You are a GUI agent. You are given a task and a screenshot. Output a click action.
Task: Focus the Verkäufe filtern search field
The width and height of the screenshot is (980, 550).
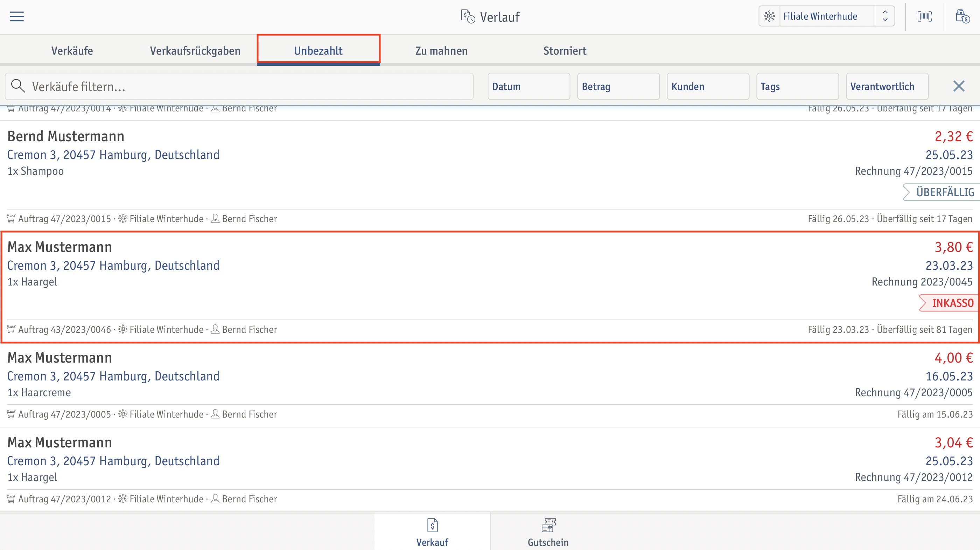(239, 87)
